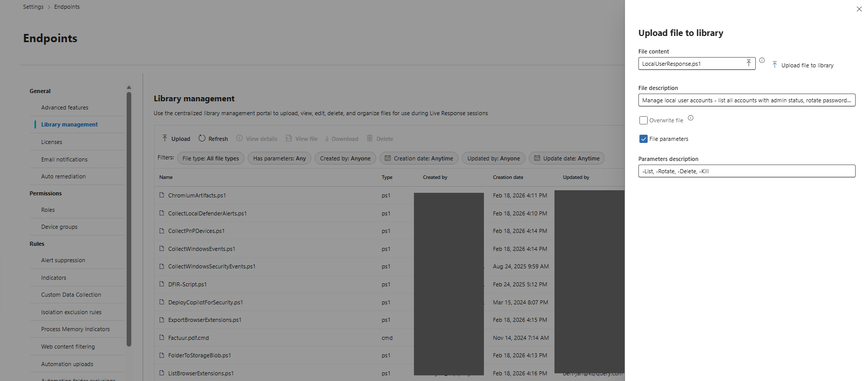Image resolution: width=868 pixels, height=381 pixels.
Task: Click the Delete trash icon in toolbar
Action: click(x=370, y=138)
